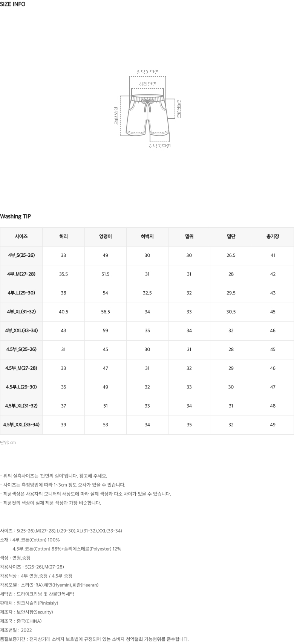Click the 56.5 hip value for 4부_XL
Viewport: 294px width, 644px height.
tap(106, 312)
